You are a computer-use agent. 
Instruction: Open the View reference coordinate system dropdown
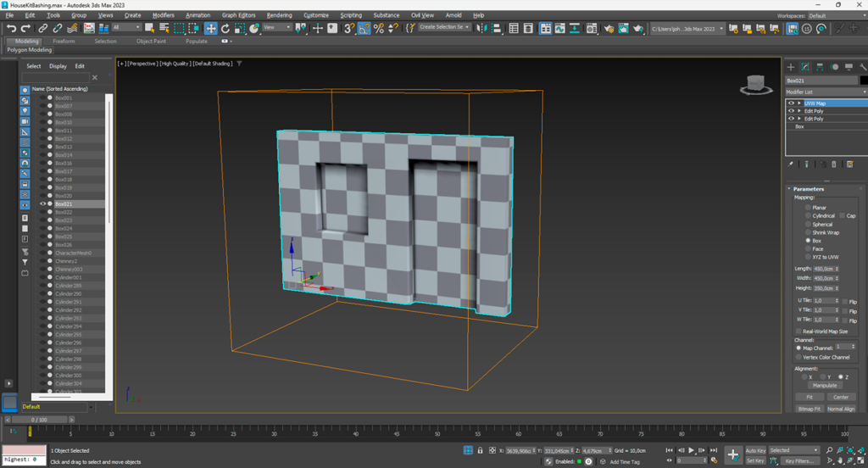[276, 27]
